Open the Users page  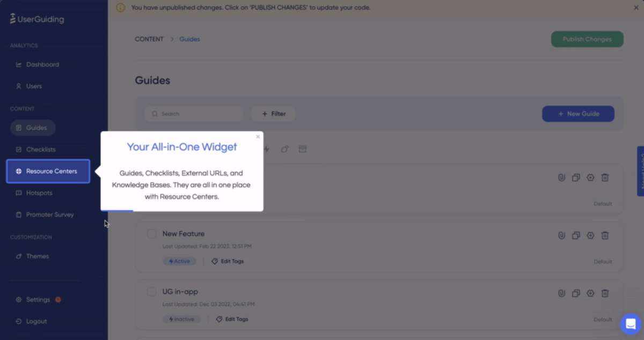click(x=28, y=86)
